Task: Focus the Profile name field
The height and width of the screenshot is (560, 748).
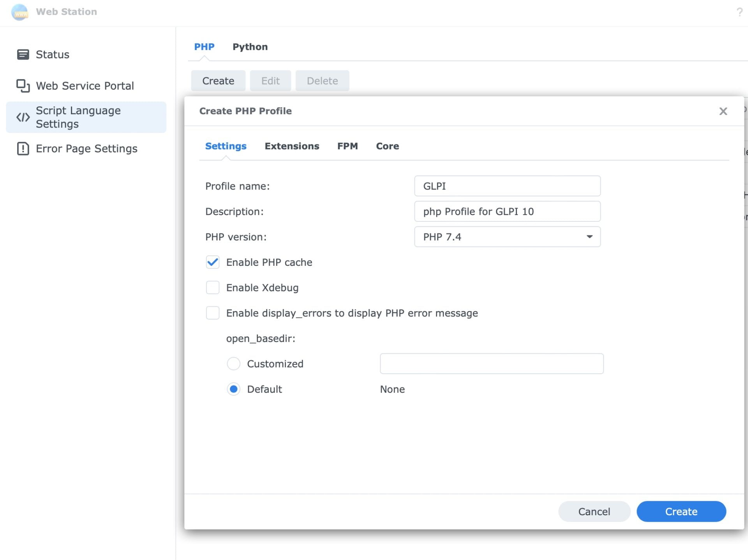Action: click(507, 186)
